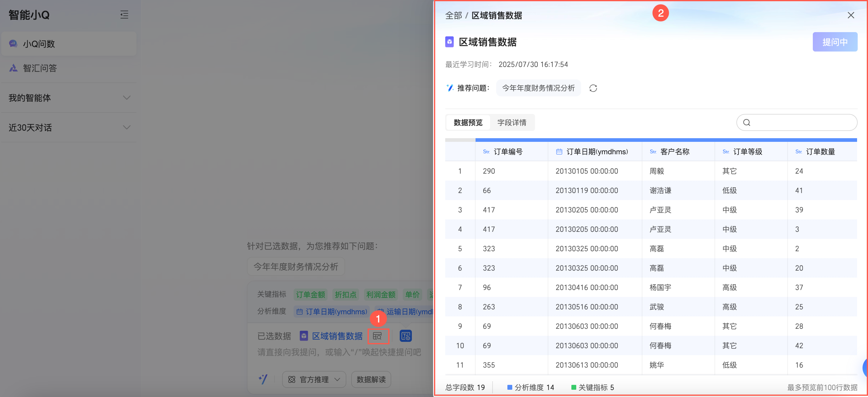Close the 区域销售数据 detail panel
This screenshot has width=868, height=397.
[x=851, y=15]
